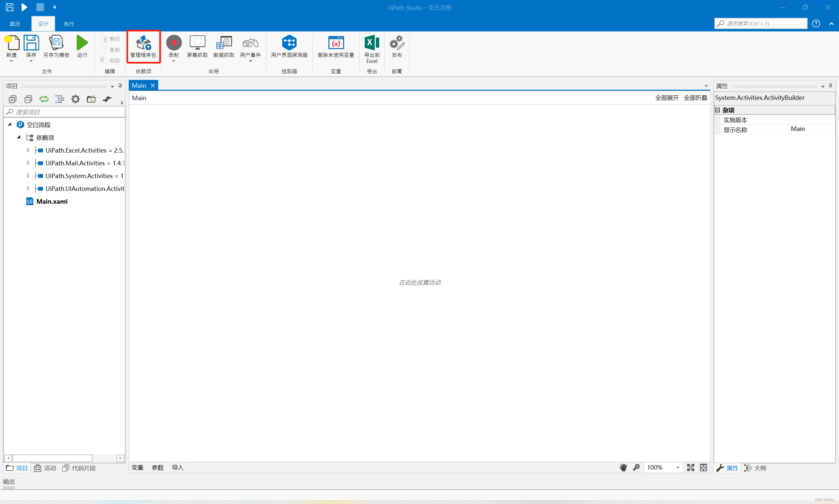Open Manage Packages (管理程序包)
Screen dimensions: 839x504
(x=144, y=47)
